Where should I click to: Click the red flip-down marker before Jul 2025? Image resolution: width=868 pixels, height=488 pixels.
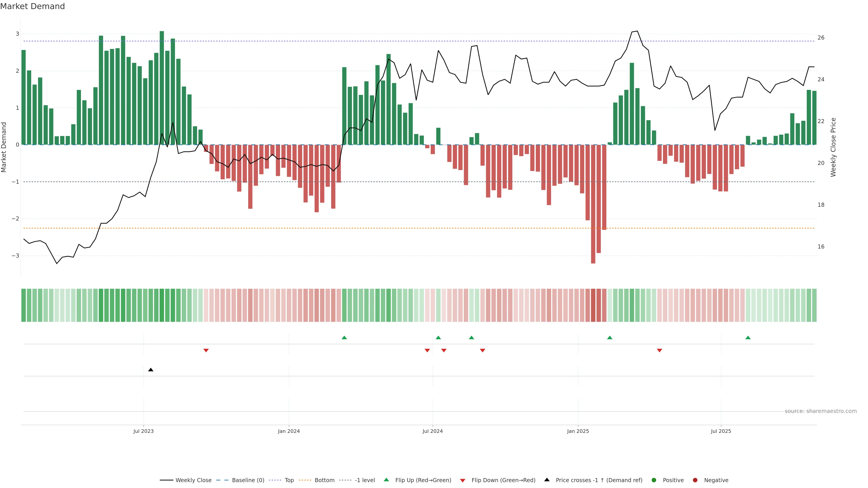(x=659, y=351)
